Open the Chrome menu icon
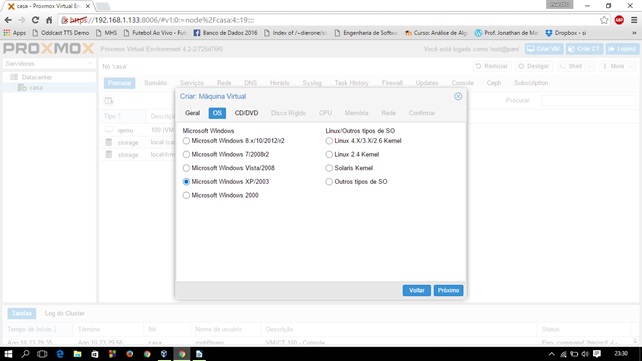The width and height of the screenshot is (642, 361). (634, 20)
